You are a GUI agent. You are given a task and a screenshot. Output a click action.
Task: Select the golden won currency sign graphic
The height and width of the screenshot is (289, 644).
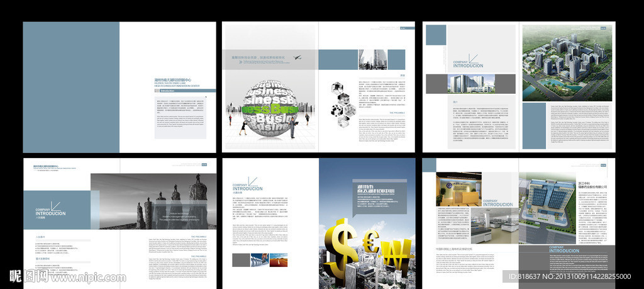click(396, 257)
